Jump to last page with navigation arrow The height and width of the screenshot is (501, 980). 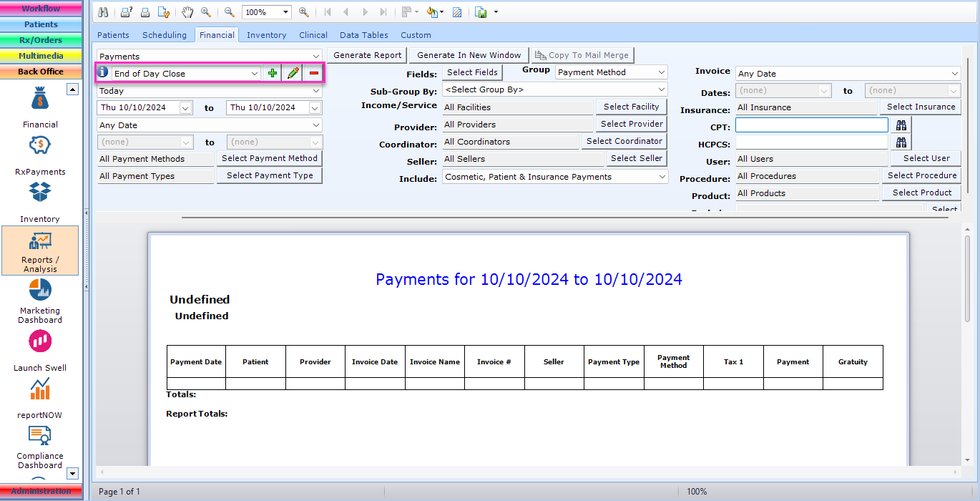coord(383,11)
